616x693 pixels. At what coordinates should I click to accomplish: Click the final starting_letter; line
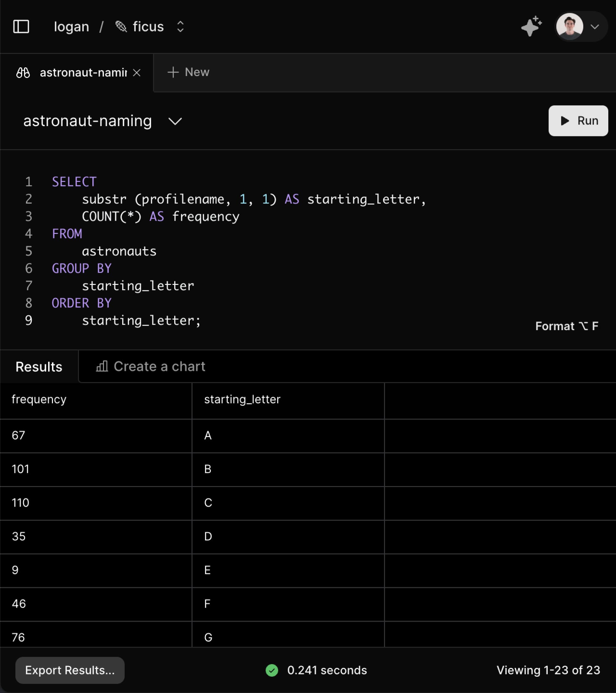coord(141,321)
